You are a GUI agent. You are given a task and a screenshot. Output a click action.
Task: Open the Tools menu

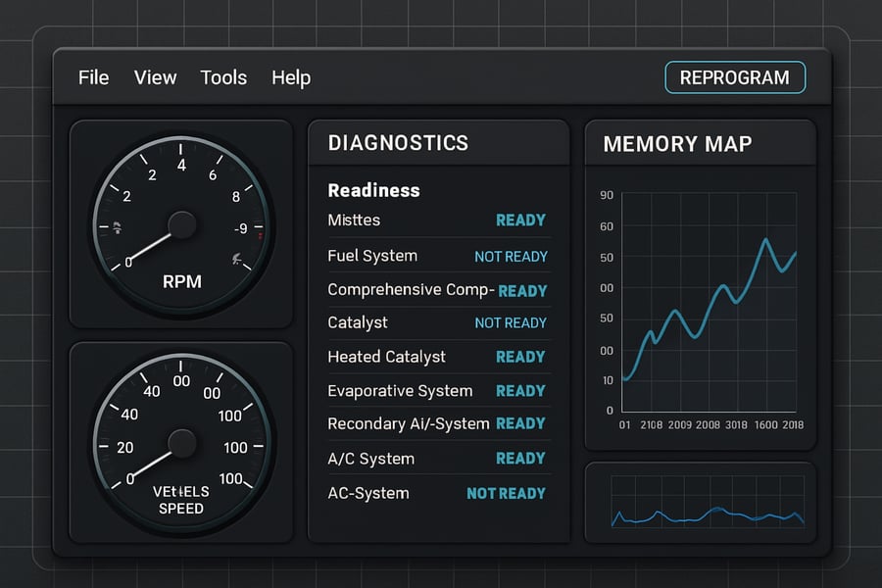pos(222,77)
